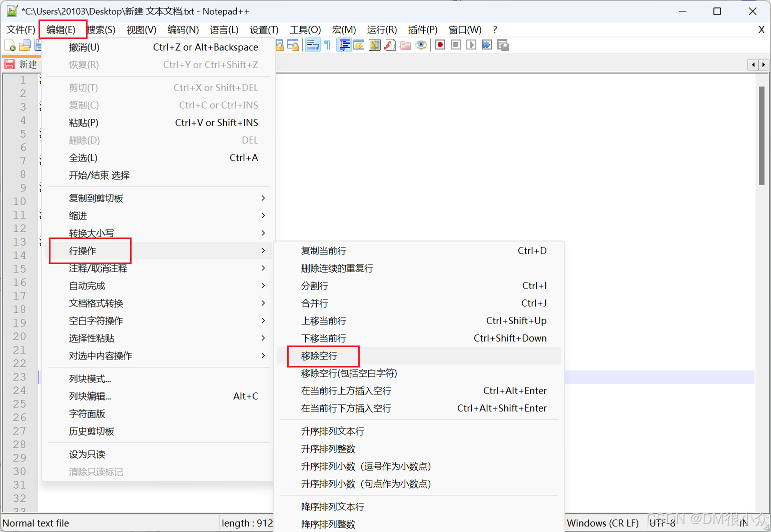The image size is (771, 532).
Task: Select 删除连续的重复行 option
Action: click(419, 268)
